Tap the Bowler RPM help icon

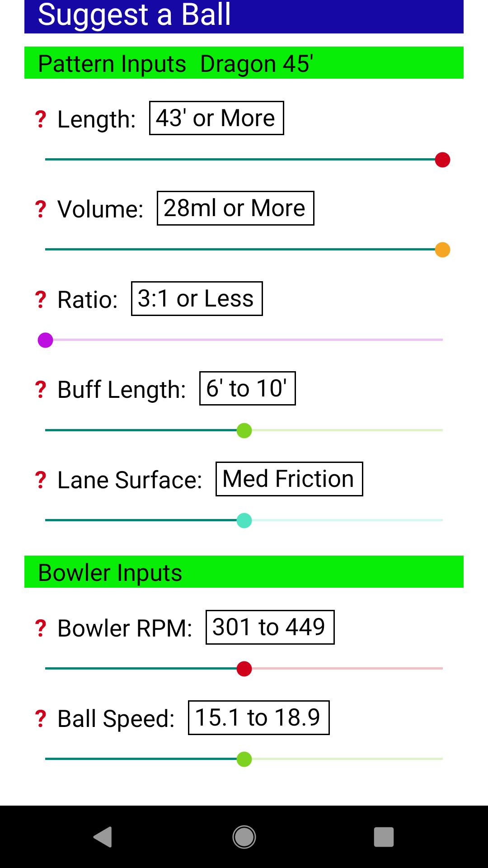[41, 628]
